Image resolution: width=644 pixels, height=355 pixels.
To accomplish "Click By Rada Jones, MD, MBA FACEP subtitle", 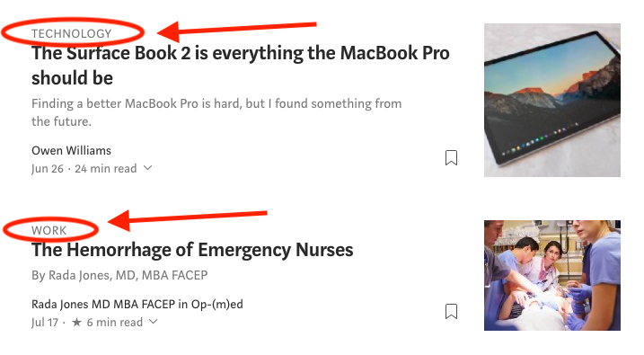I will 119,275.
